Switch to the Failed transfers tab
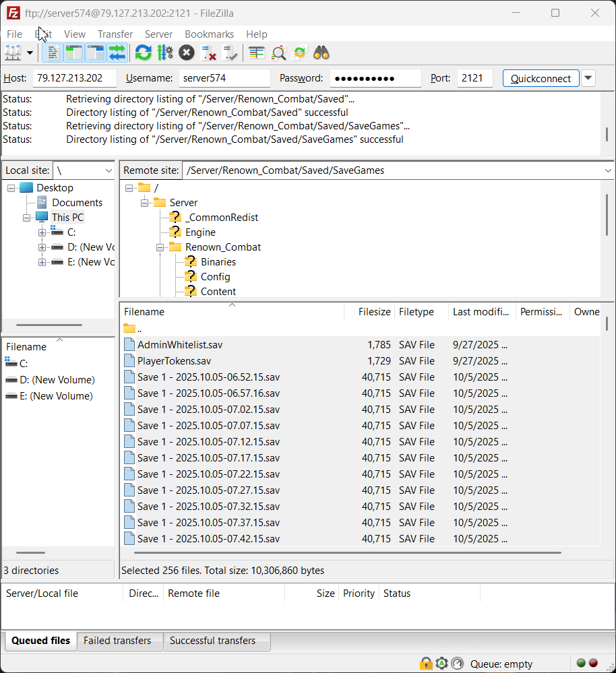 [x=117, y=641]
